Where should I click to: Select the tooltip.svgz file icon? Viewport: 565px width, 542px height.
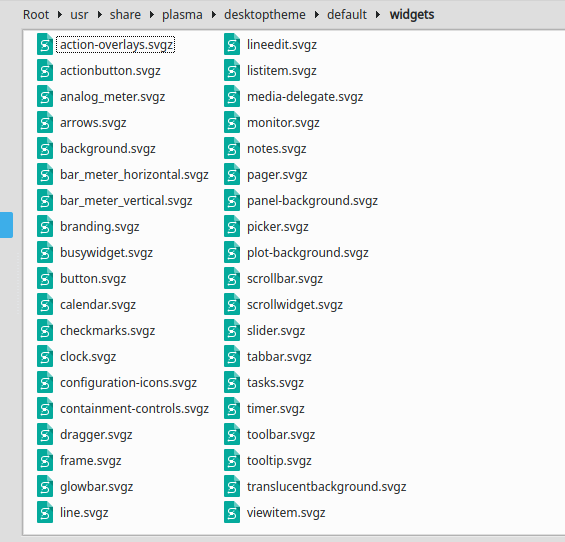point(232,460)
